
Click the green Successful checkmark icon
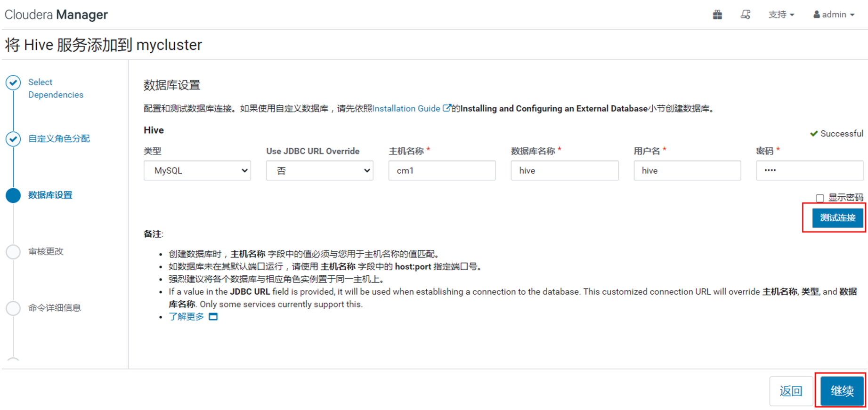tap(814, 134)
